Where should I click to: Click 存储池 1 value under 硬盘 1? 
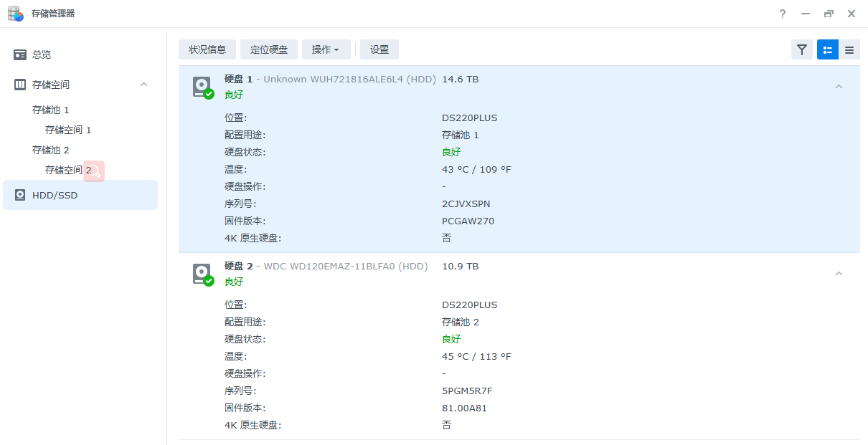(461, 135)
